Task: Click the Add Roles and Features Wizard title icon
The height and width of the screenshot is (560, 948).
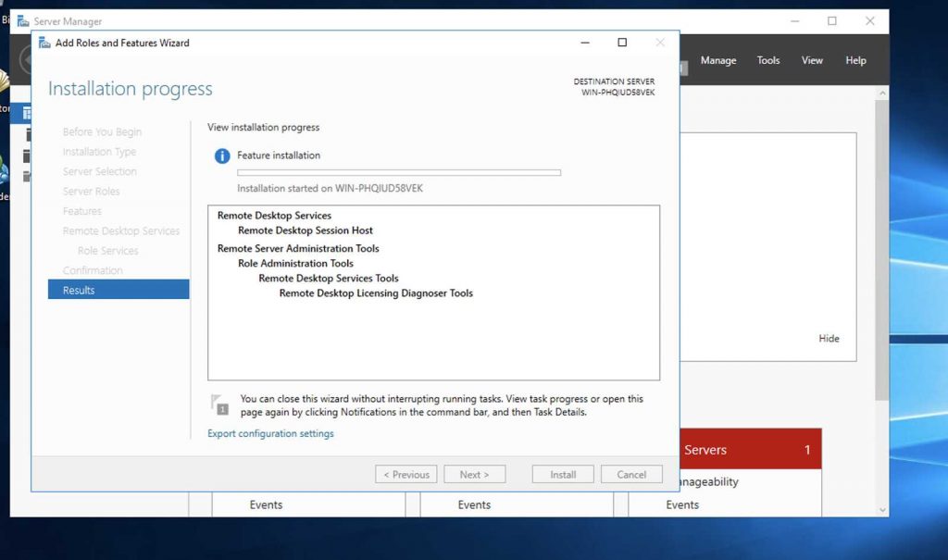Action: pos(43,43)
